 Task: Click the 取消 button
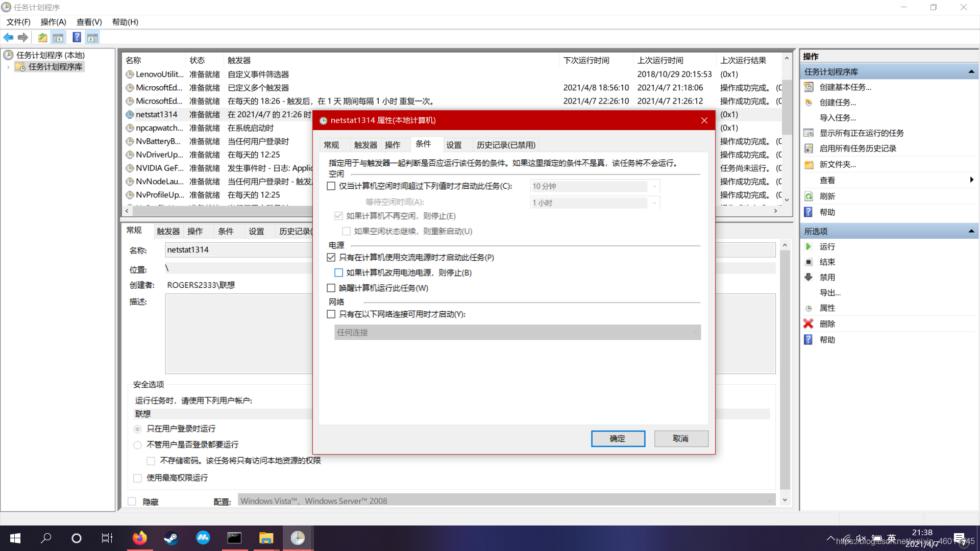tap(681, 439)
